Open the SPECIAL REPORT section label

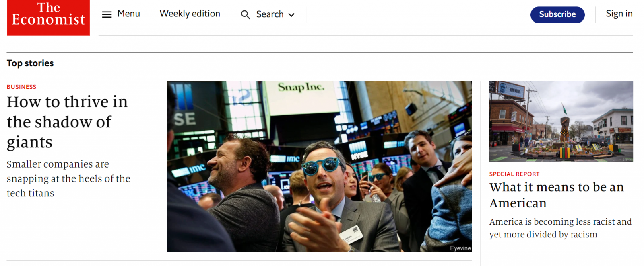click(514, 174)
